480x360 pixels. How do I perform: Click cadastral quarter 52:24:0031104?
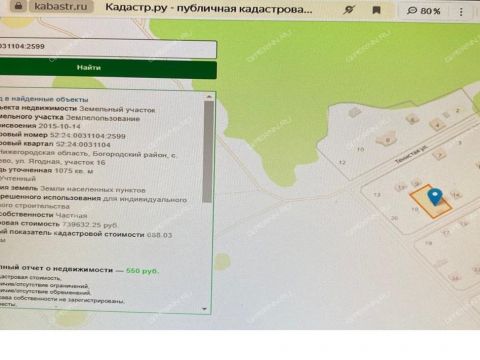[83, 145]
